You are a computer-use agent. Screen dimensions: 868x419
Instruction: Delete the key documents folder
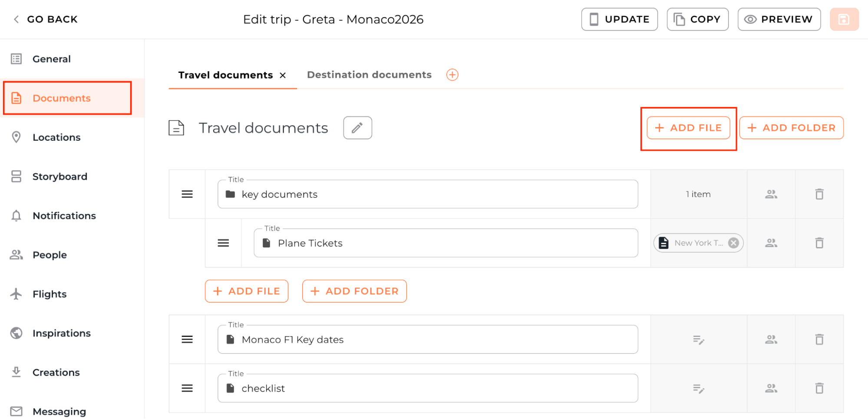click(x=819, y=194)
